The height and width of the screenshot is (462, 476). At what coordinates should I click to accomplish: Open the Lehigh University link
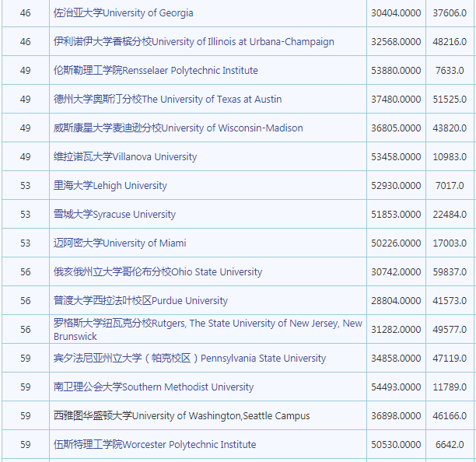(x=110, y=185)
